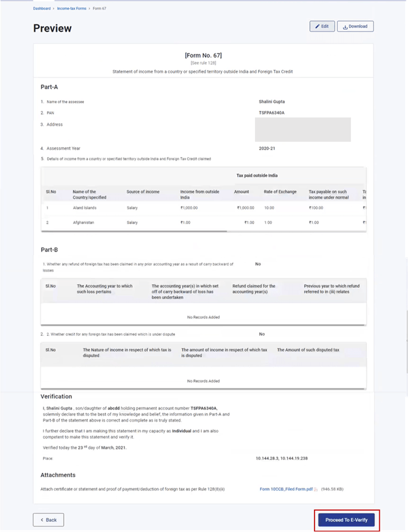Go back using the Back button
The width and height of the screenshot is (408, 532).
[48, 519]
